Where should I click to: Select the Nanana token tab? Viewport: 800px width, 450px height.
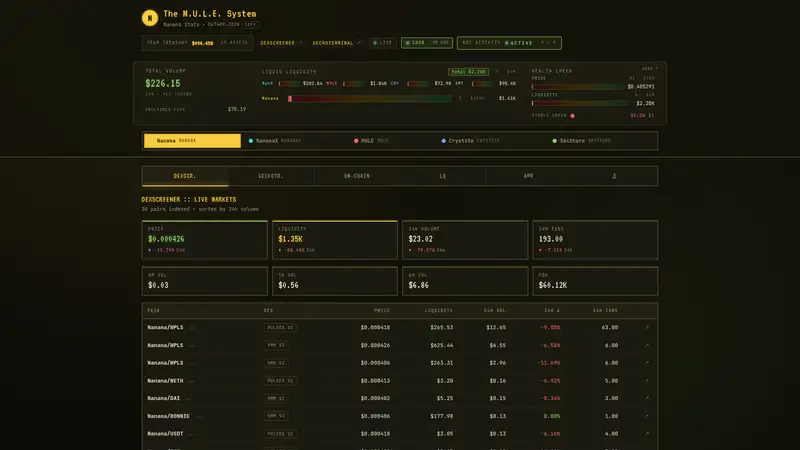click(x=192, y=141)
